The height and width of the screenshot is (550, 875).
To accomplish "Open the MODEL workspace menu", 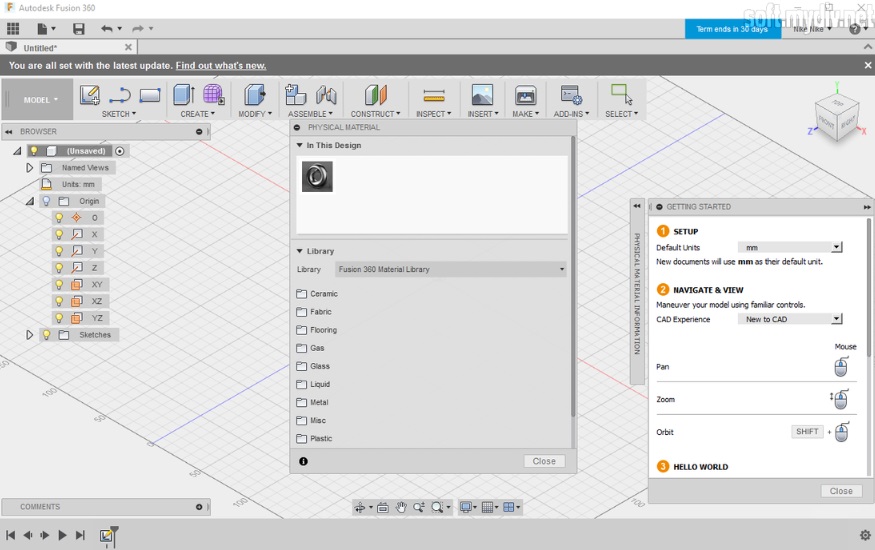I will click(41, 100).
